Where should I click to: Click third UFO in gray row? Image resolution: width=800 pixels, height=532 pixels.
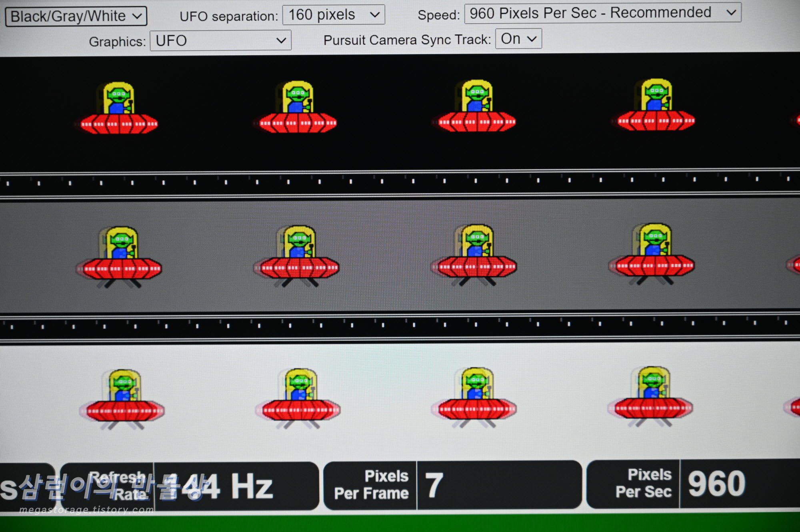(476, 255)
